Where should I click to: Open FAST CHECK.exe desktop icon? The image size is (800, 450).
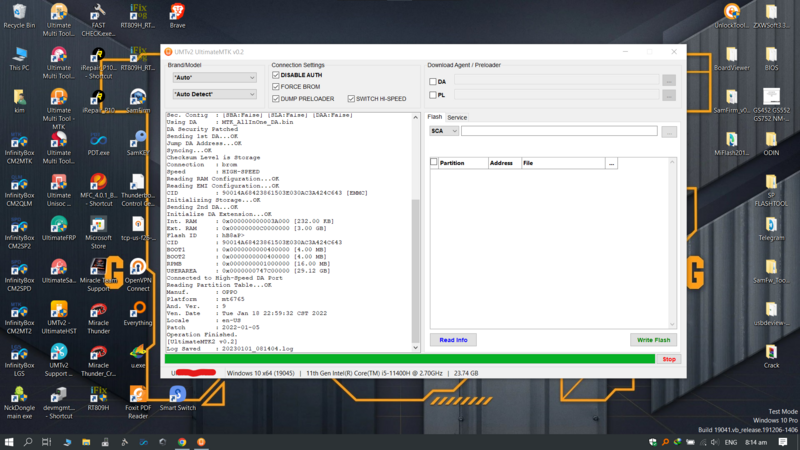[x=98, y=20]
